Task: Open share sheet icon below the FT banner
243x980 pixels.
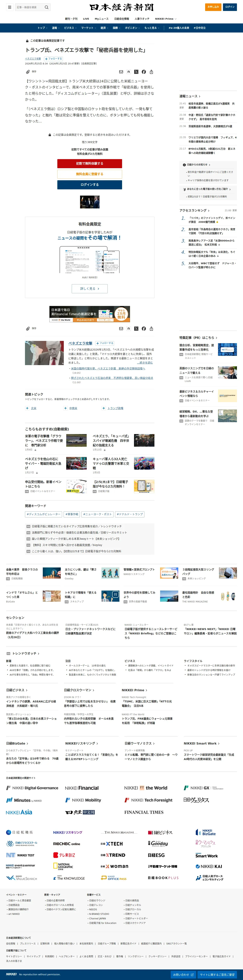Action: (151, 328)
